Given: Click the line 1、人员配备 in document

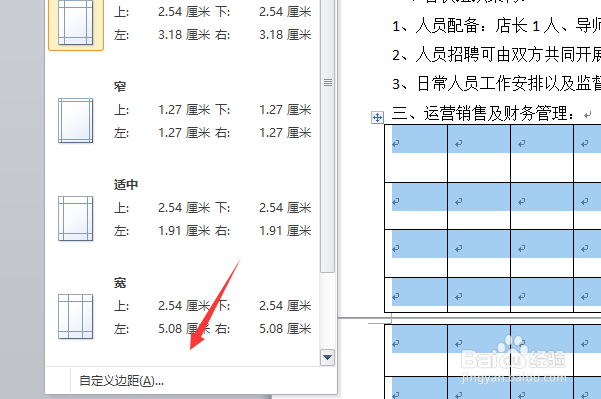Looking at the screenshot, I should point(496,26).
